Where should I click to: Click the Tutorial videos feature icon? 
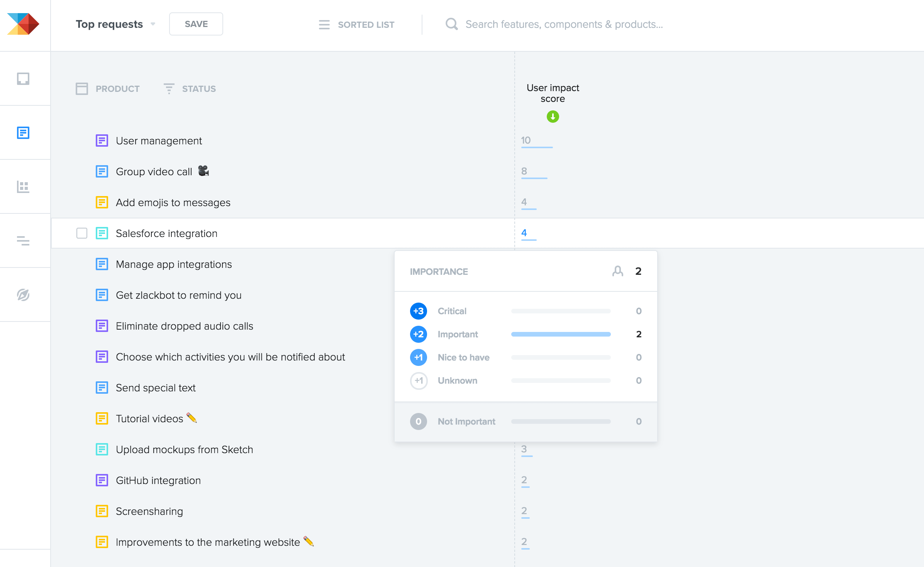[x=102, y=418]
